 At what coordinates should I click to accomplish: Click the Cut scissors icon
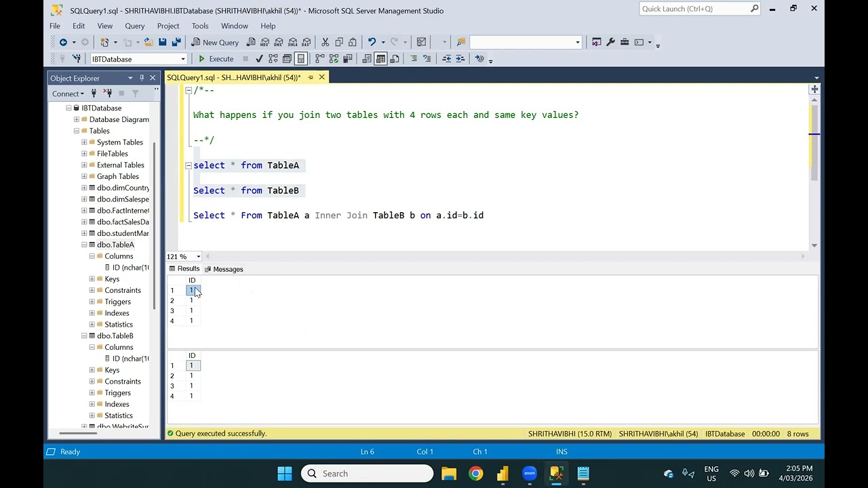325,42
